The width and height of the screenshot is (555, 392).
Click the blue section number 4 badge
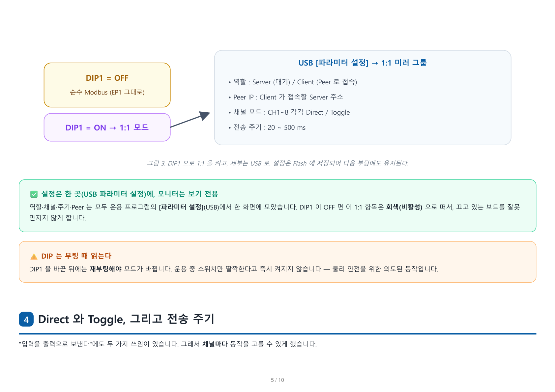(26, 319)
